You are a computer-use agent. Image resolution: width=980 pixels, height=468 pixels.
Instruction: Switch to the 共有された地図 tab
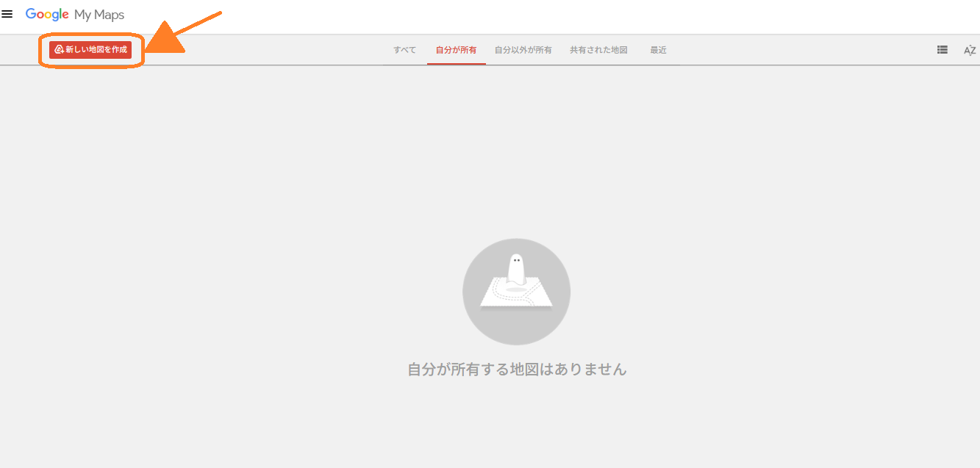click(598, 49)
